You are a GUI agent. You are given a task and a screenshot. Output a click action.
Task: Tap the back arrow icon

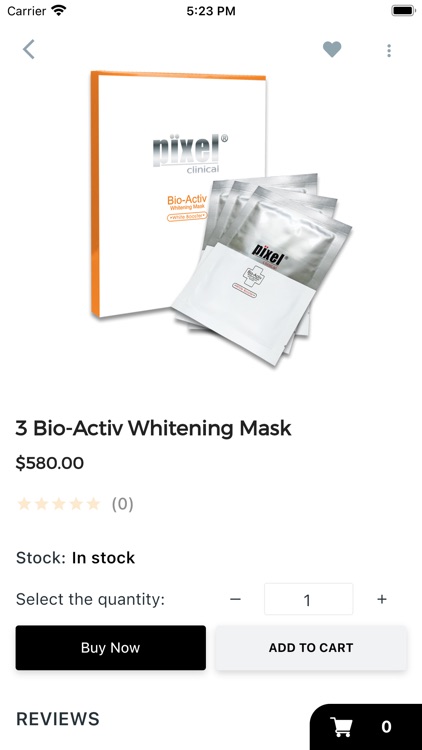(x=29, y=49)
